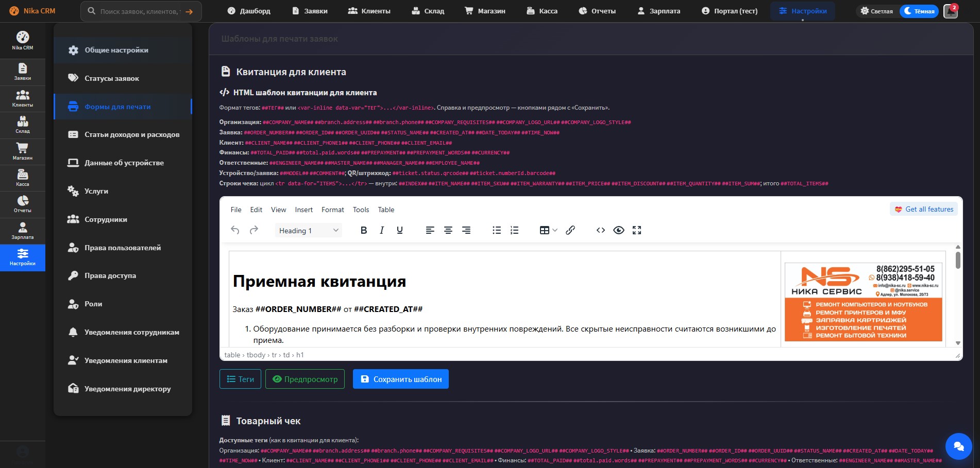Open Портал (тест) in top navigation
Image resolution: width=980 pixels, height=468 pixels.
(x=730, y=11)
